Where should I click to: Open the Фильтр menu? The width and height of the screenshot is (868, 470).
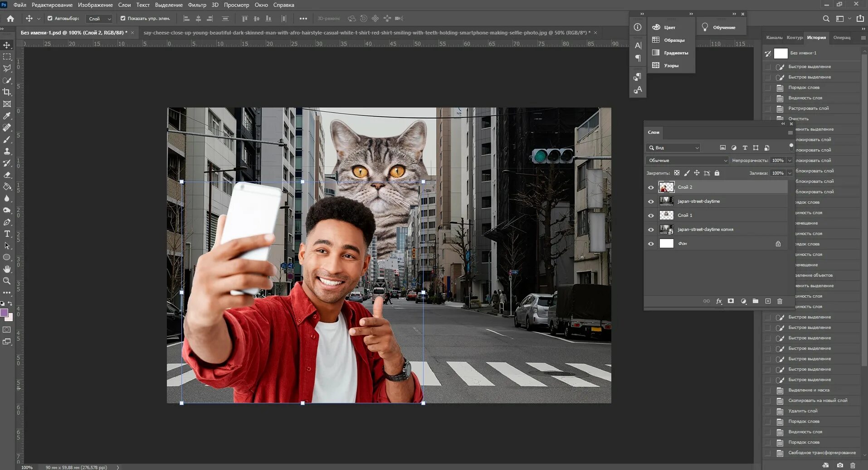click(197, 5)
